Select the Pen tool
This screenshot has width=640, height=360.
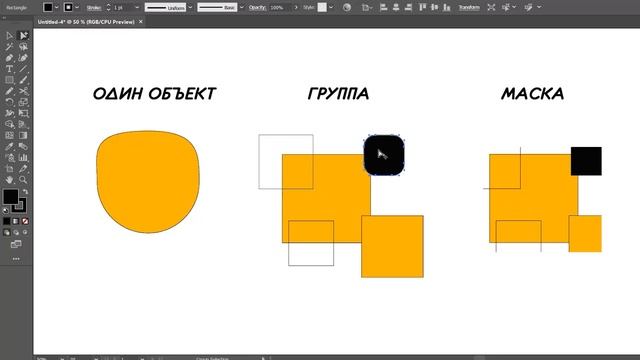(x=9, y=58)
